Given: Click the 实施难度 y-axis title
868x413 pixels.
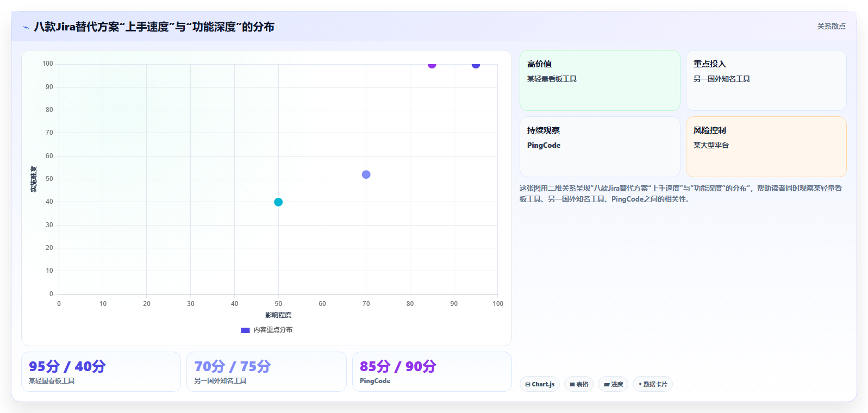Looking at the screenshot, I should (34, 179).
